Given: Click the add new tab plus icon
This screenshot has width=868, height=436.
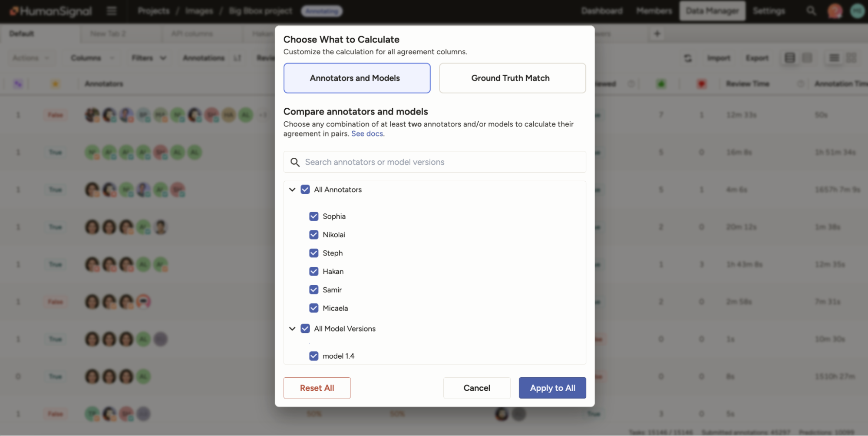Looking at the screenshot, I should tap(657, 33).
